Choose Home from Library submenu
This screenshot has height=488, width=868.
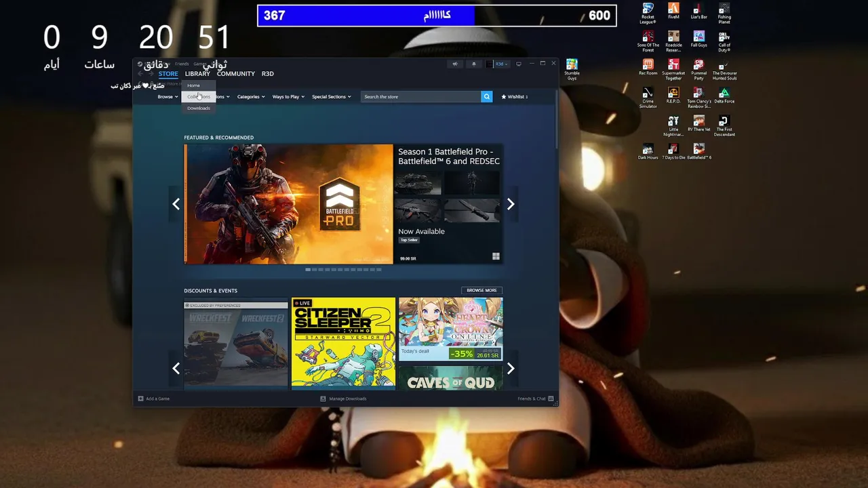click(198, 85)
